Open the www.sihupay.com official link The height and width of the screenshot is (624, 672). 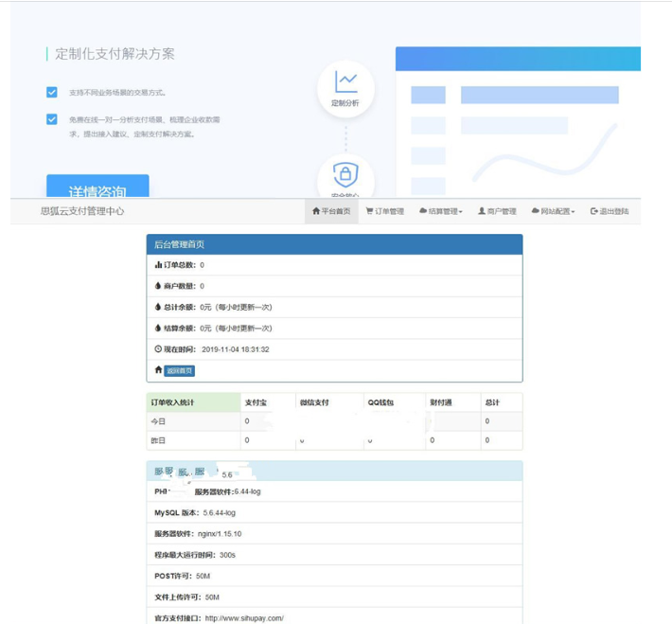pos(244,617)
